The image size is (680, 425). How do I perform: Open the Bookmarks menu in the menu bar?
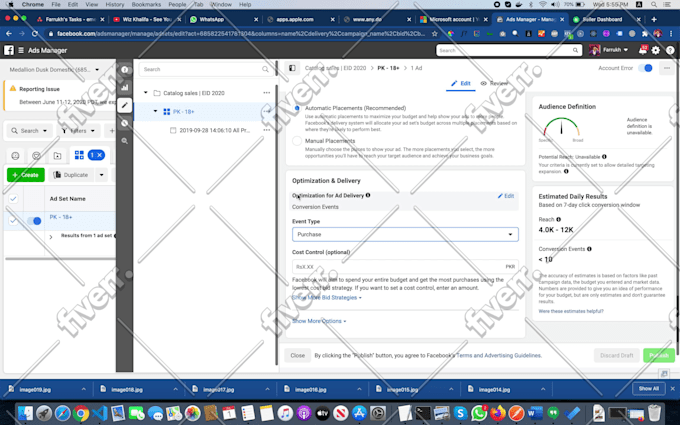pos(146,4)
